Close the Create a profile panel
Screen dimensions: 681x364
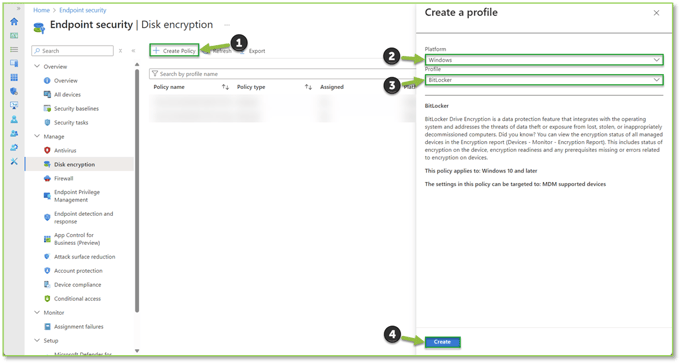(656, 13)
